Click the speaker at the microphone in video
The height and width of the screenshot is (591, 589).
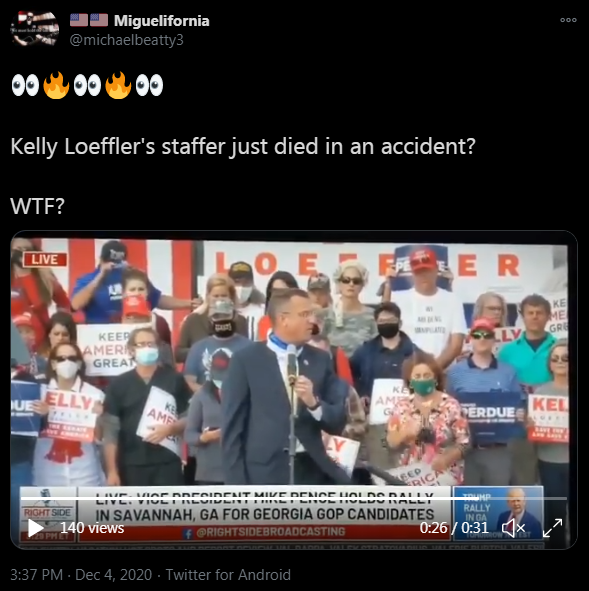[x=283, y=386]
